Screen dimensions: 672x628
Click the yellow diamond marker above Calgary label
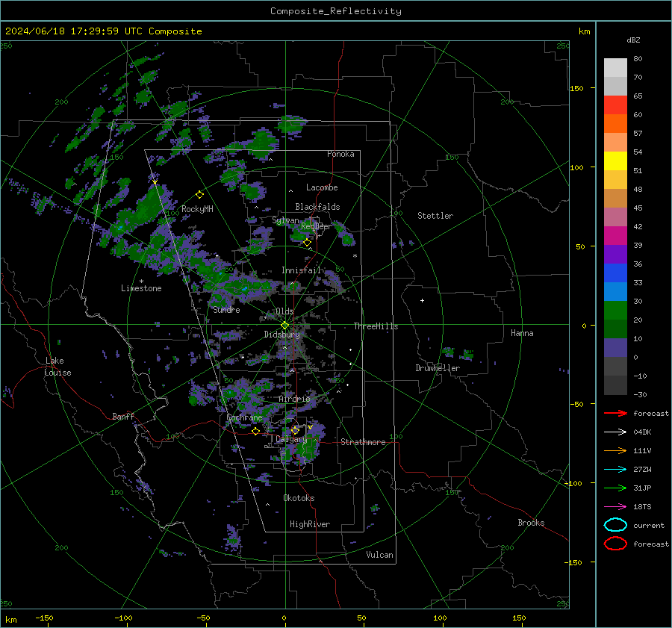pos(295,430)
